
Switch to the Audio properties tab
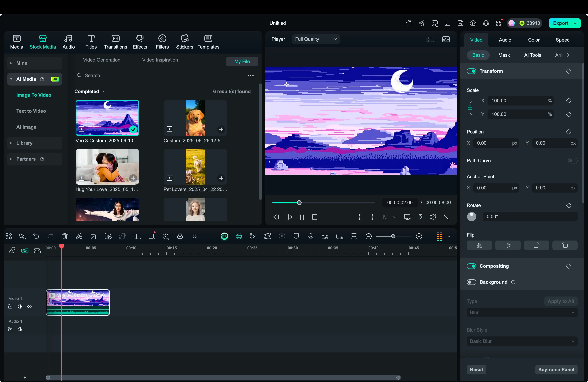(505, 40)
